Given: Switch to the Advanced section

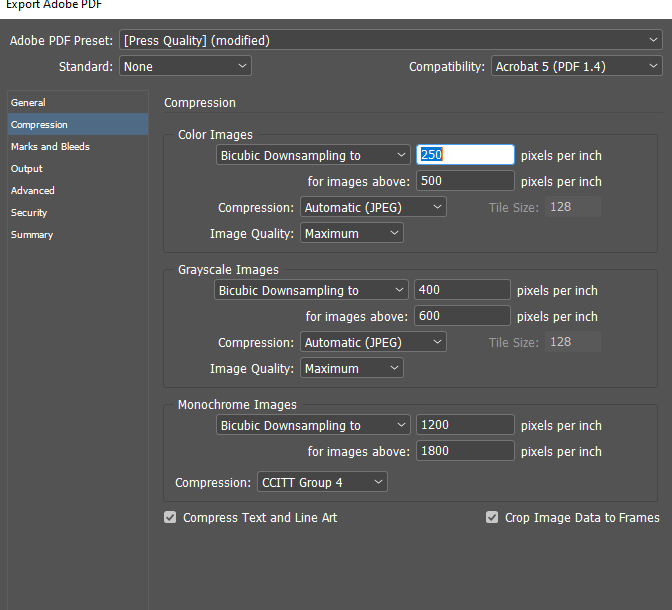Looking at the screenshot, I should click(x=33, y=191).
